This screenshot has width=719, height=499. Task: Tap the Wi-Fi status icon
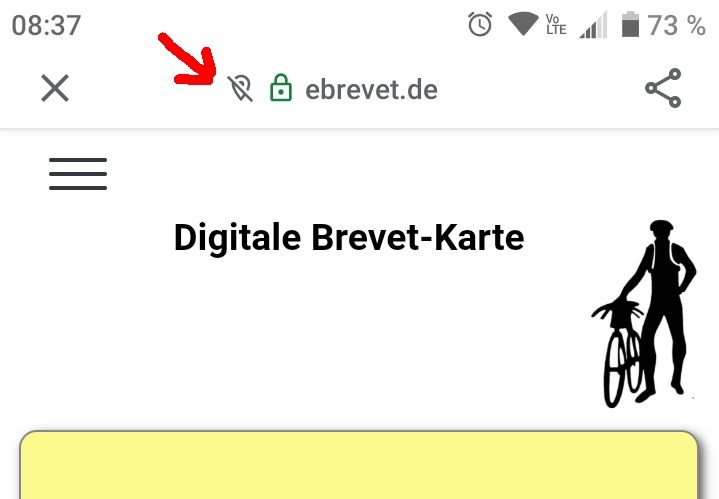pos(523,24)
